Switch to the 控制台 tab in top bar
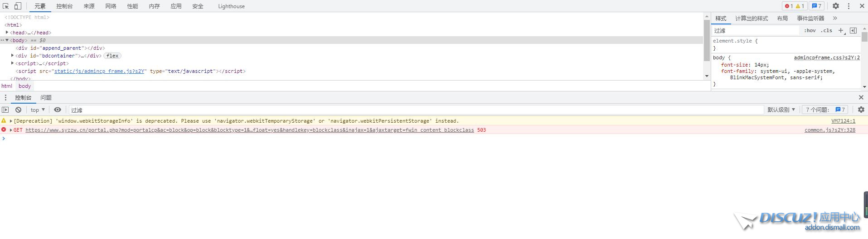This screenshot has height=239, width=868. [x=64, y=6]
